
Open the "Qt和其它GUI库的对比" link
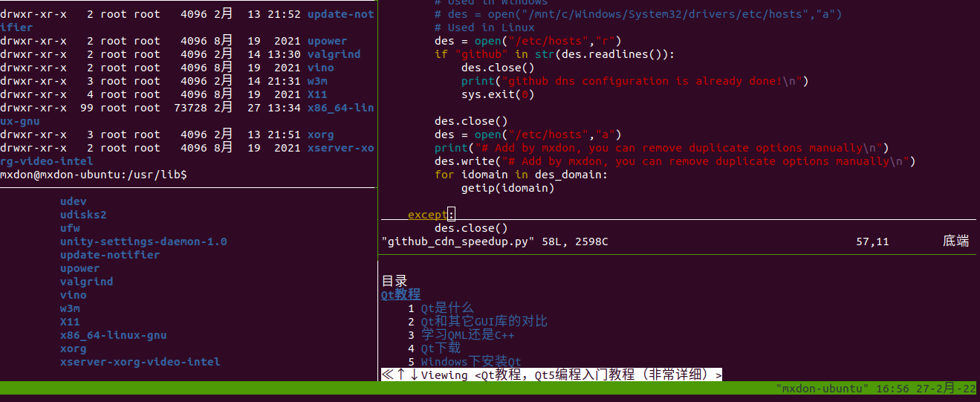484,321
